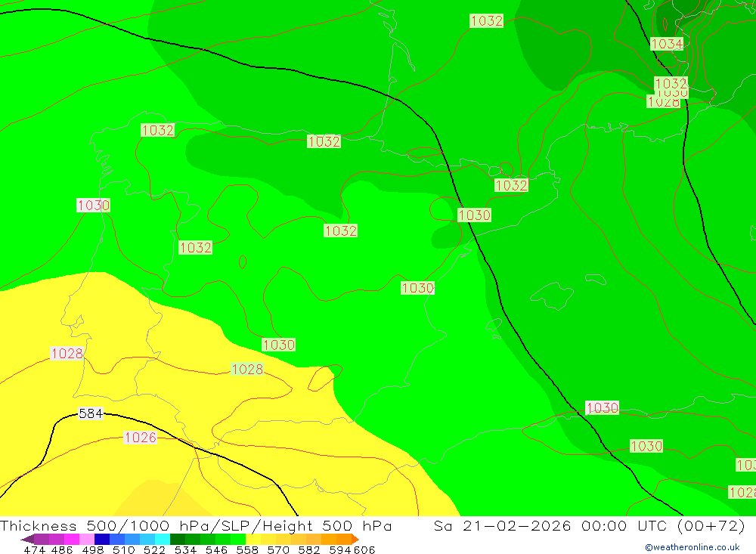The height and width of the screenshot is (554, 756).
Task: Click the 498 legend scale value
Action: pyautogui.click(x=92, y=549)
